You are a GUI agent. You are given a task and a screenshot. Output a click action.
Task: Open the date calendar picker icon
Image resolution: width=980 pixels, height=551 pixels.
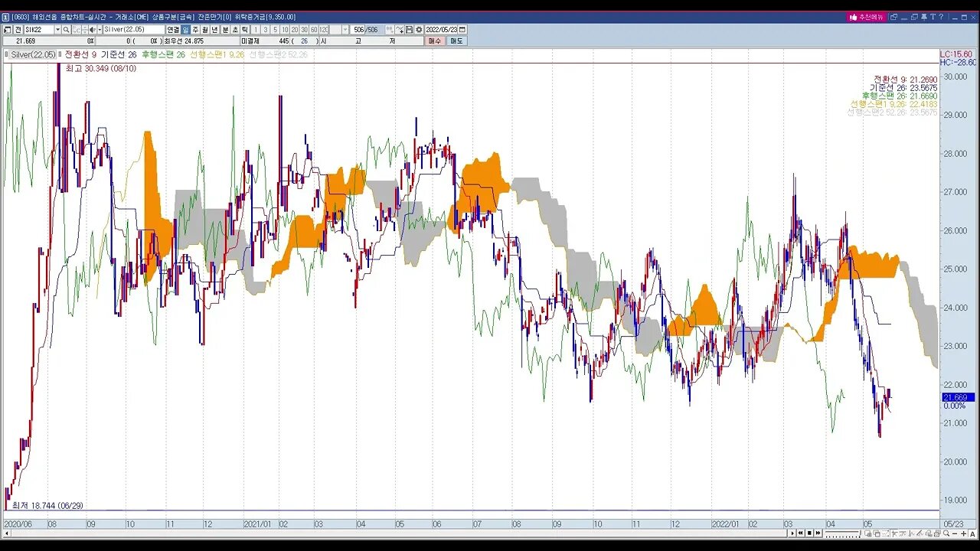462,30
